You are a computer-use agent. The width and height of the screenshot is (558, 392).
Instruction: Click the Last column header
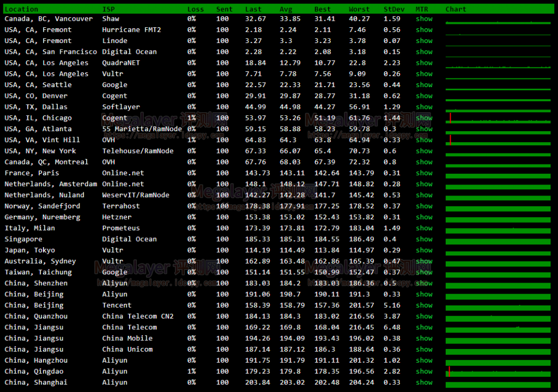pyautogui.click(x=253, y=9)
